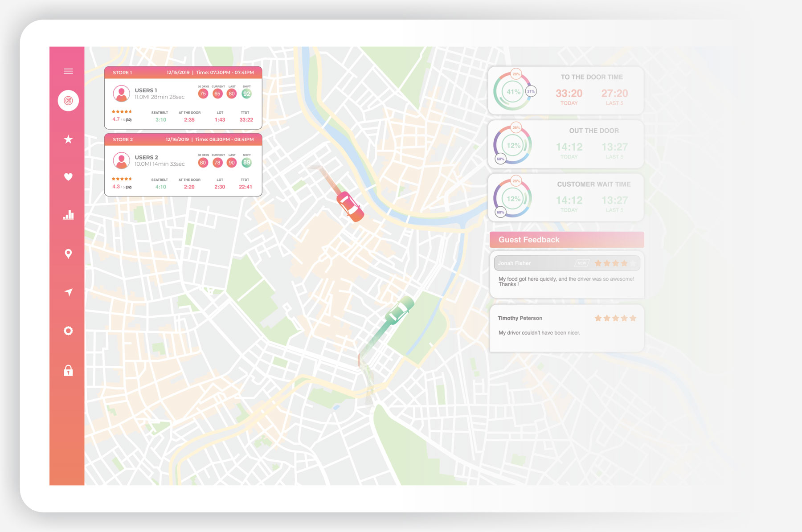Select the green car on the map
Viewport: 802px width, 532px height.
click(400, 310)
